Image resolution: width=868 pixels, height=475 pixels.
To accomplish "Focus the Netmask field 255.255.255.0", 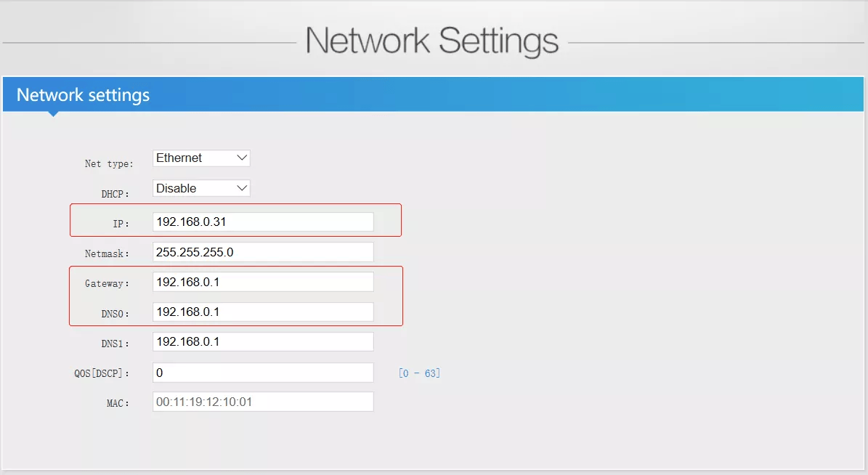I will (x=263, y=252).
